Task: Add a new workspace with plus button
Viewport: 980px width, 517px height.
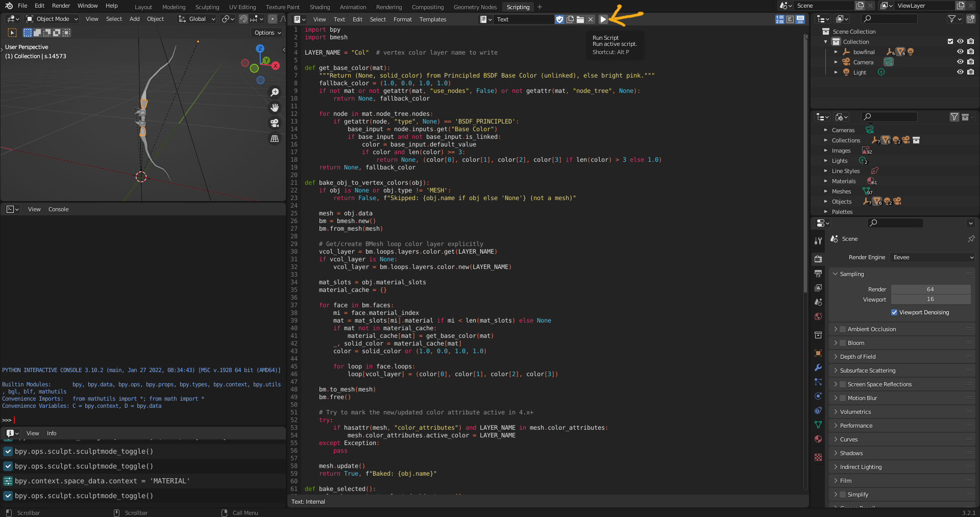Action: [540, 7]
